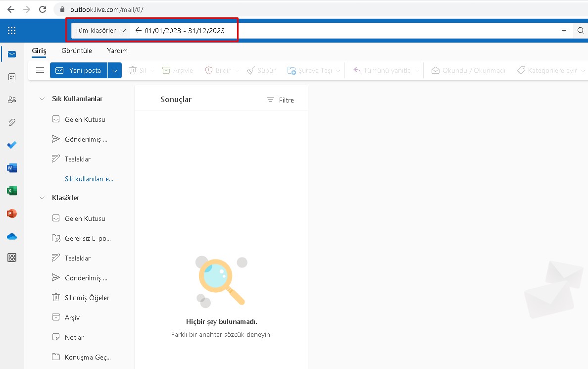588x369 pixels.
Task: Click the Yeni posta button
Action: click(79, 70)
